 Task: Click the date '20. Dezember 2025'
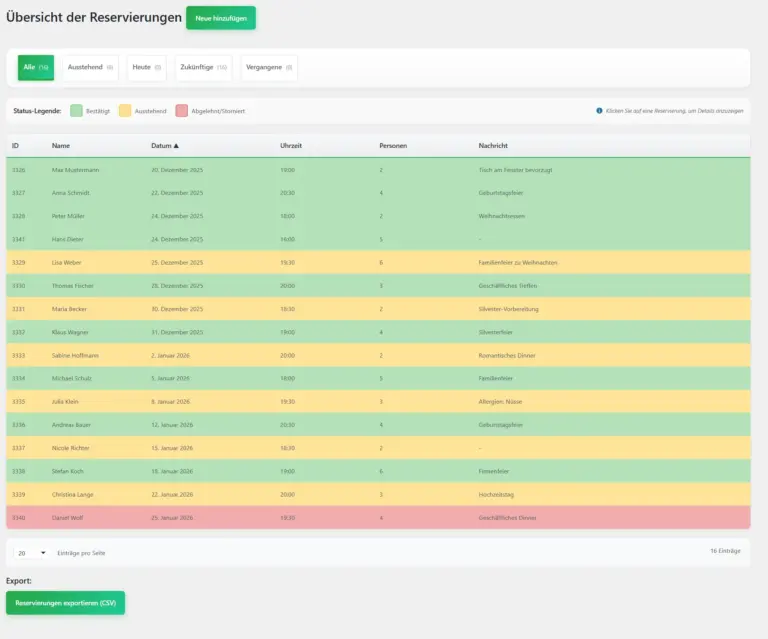177,170
